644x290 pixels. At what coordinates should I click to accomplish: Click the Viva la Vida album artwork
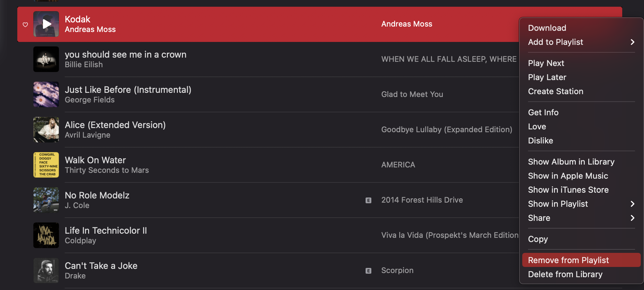46,235
